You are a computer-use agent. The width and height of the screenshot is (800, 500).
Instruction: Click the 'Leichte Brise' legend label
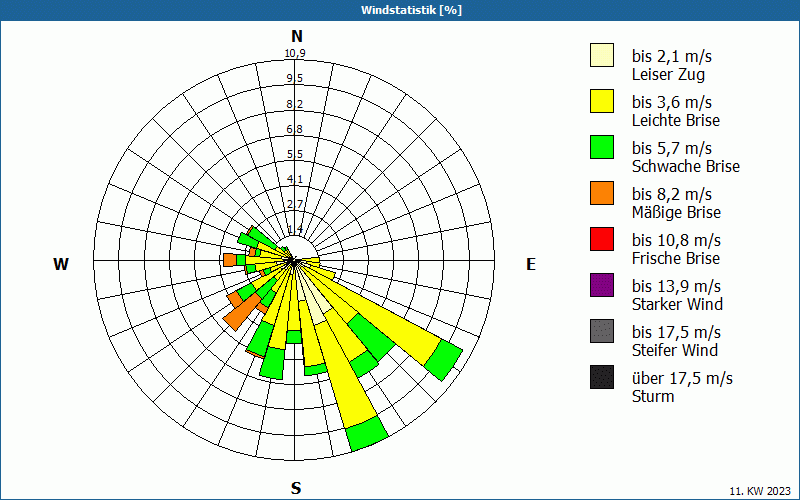point(676,120)
